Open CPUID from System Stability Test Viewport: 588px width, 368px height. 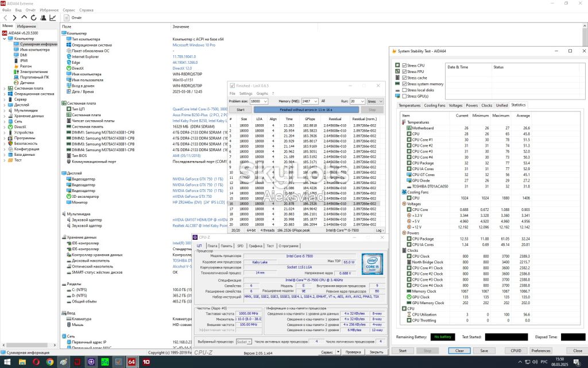tap(516, 351)
